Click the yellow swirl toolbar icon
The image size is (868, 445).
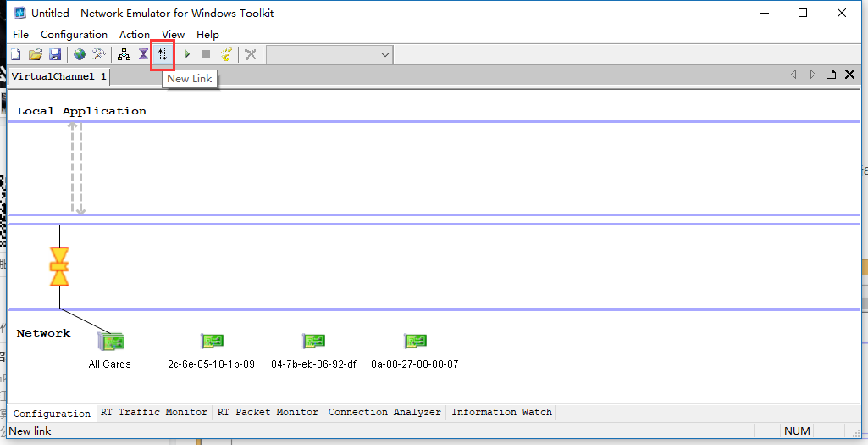point(226,54)
